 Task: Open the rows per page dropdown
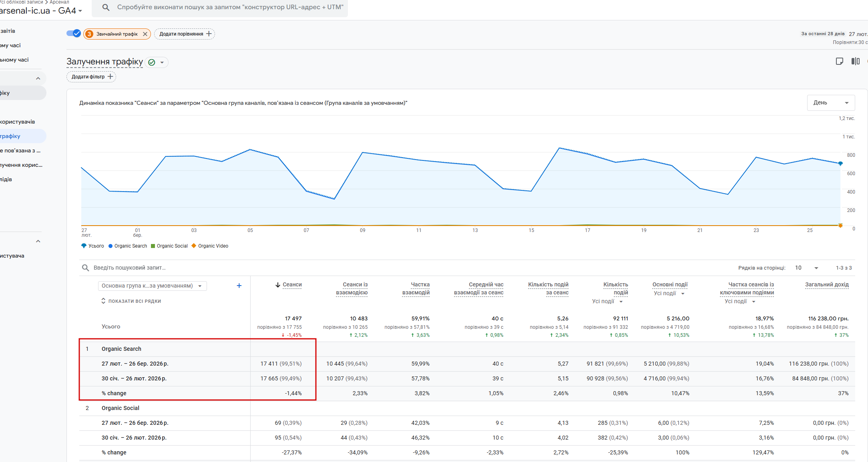click(806, 268)
